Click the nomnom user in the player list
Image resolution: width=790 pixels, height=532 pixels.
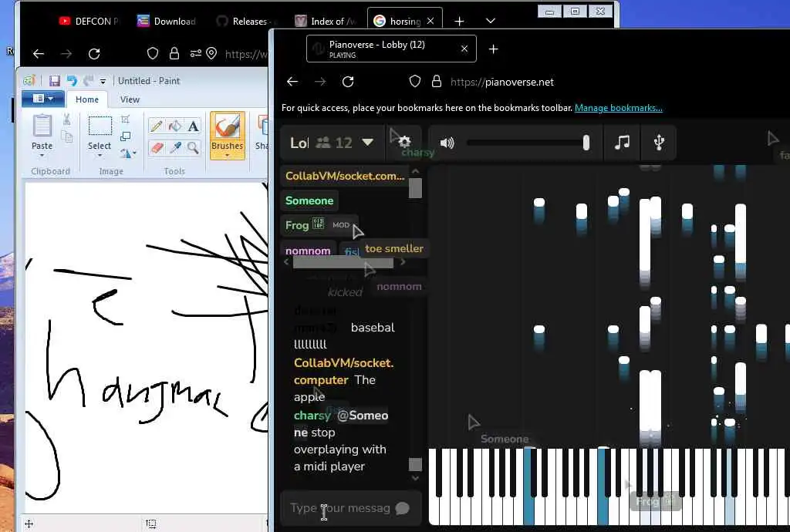pyautogui.click(x=308, y=251)
